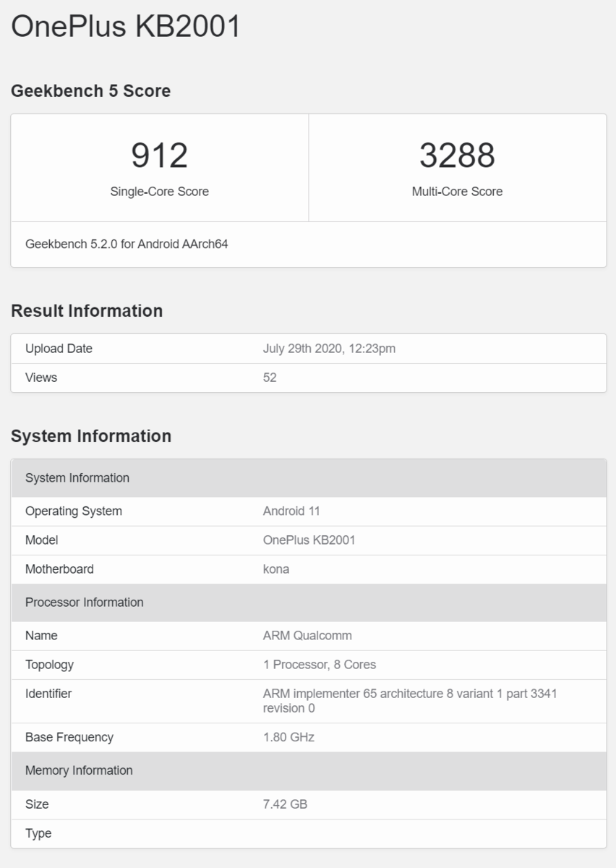Select Geekbench 5.2.0 for Android AArch64 text

pyautogui.click(x=127, y=244)
